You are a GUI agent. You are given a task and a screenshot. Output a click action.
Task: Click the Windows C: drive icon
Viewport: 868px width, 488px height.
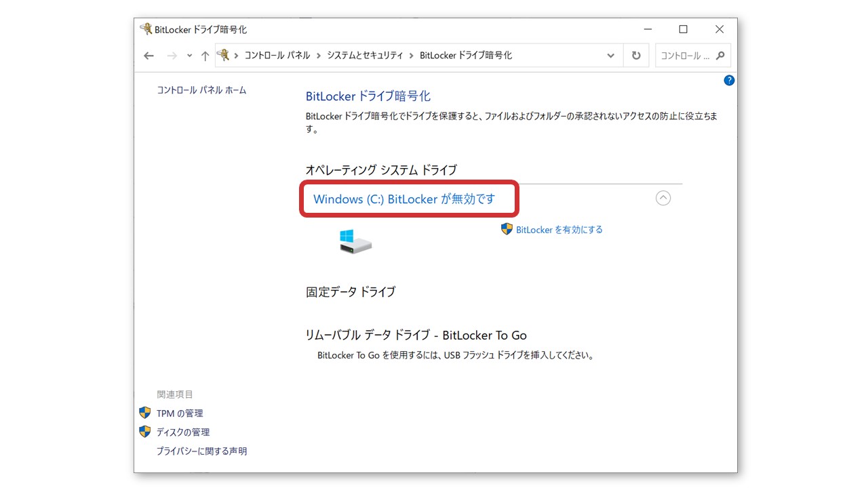coord(355,241)
